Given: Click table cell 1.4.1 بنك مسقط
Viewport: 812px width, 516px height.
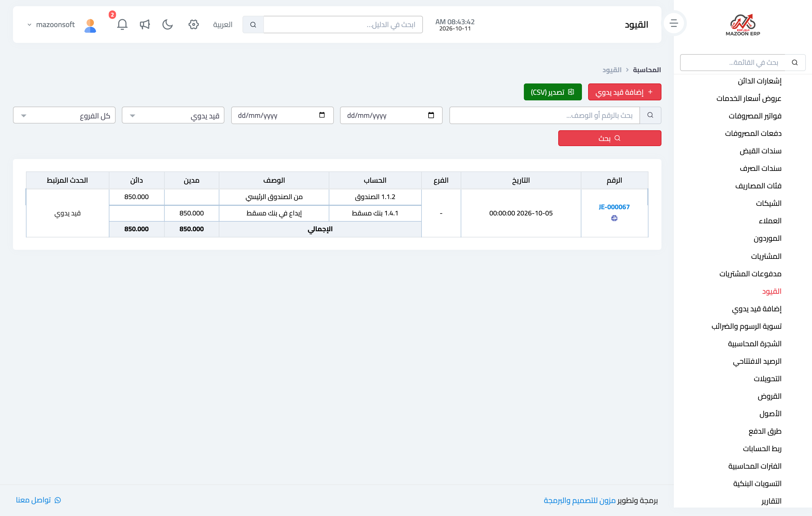Looking at the screenshot, I should [375, 213].
